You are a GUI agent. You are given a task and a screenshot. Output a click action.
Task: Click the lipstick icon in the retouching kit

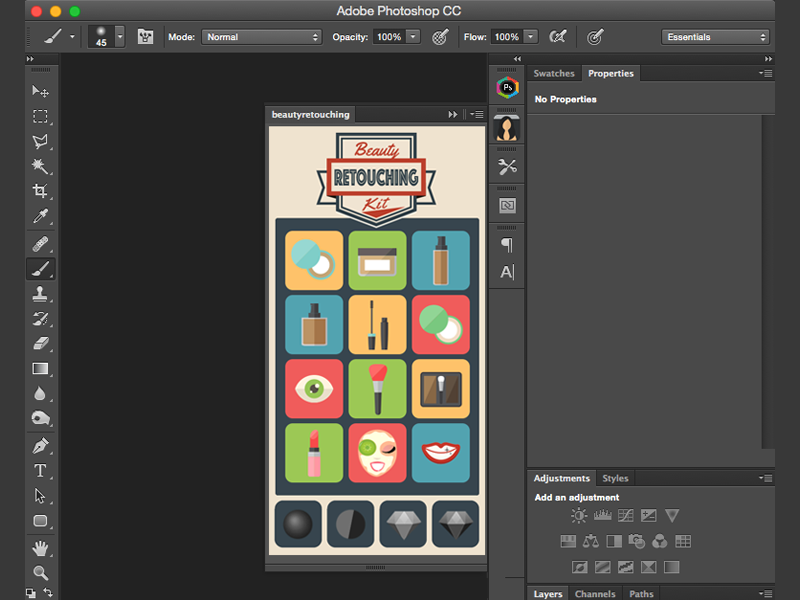[x=313, y=453]
